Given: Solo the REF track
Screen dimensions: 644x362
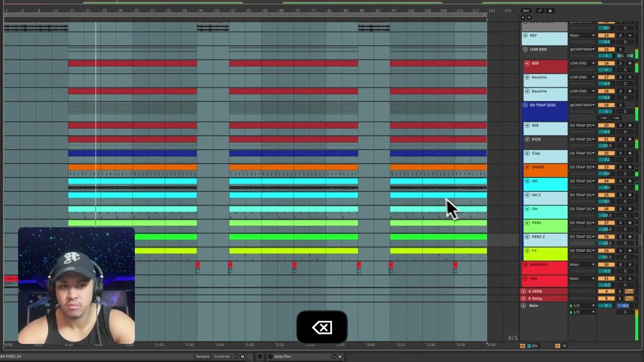Looking at the screenshot, I should pyautogui.click(x=620, y=36).
